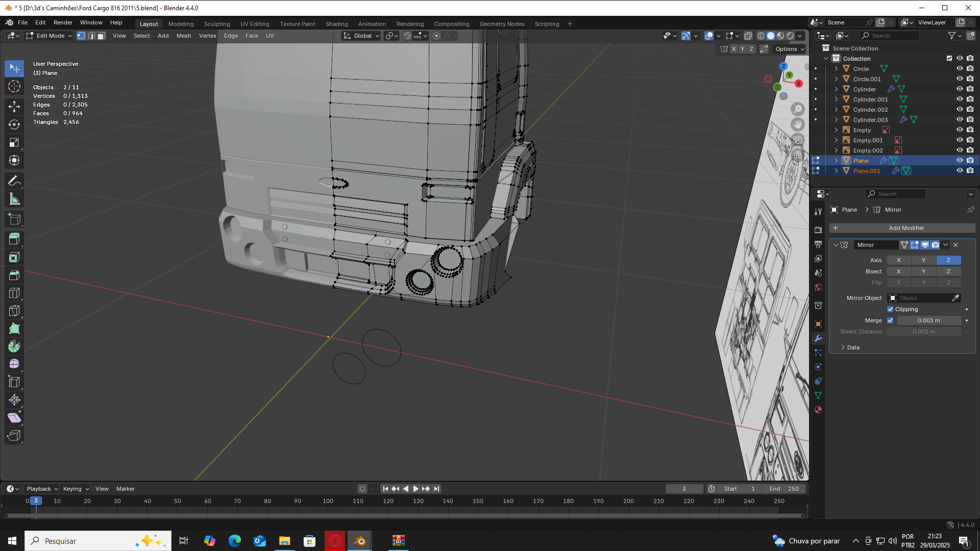The height and width of the screenshot is (551, 980).
Task: Open the Modifiers properties tab
Action: click(x=818, y=338)
